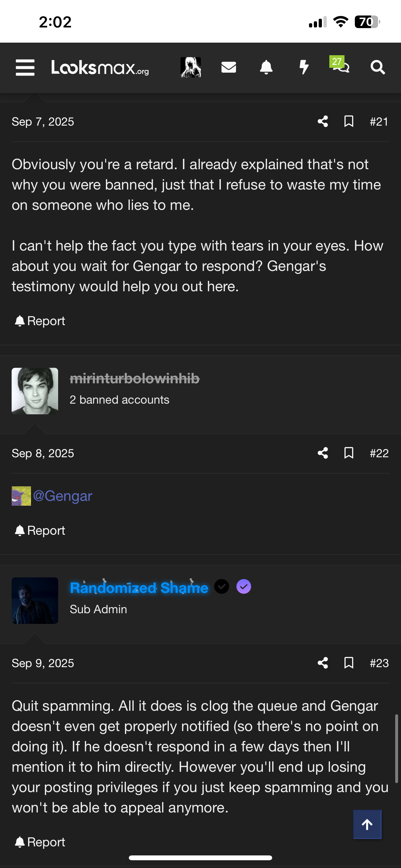Tap the lightning bolt what's new icon
Screen dimensions: 401x868
click(303, 67)
